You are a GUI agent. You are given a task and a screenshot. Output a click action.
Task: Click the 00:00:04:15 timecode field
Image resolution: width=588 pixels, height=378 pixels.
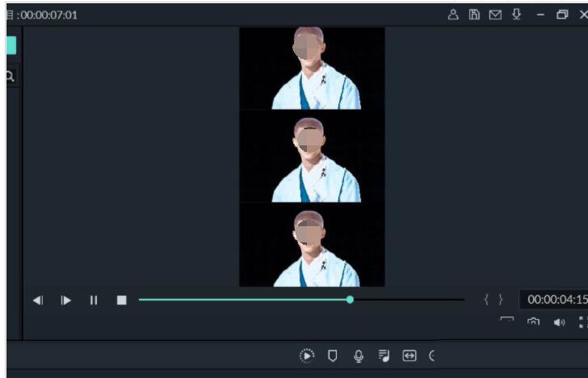[x=556, y=300]
